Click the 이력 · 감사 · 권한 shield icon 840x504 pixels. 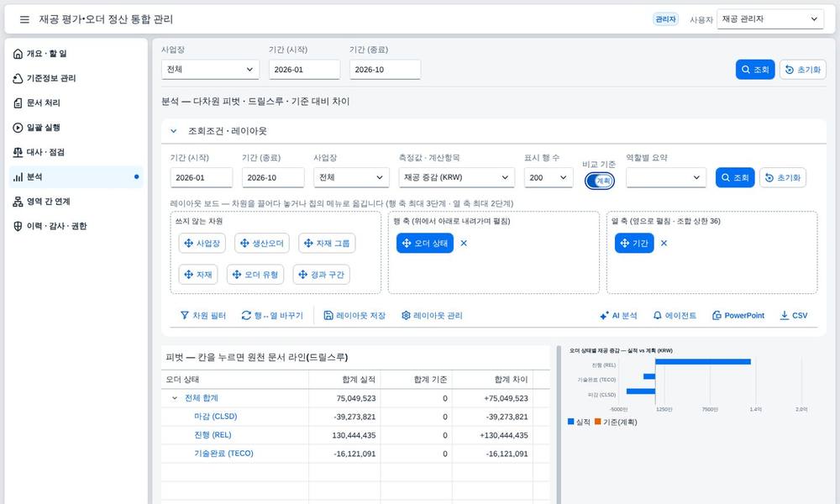[x=18, y=226]
